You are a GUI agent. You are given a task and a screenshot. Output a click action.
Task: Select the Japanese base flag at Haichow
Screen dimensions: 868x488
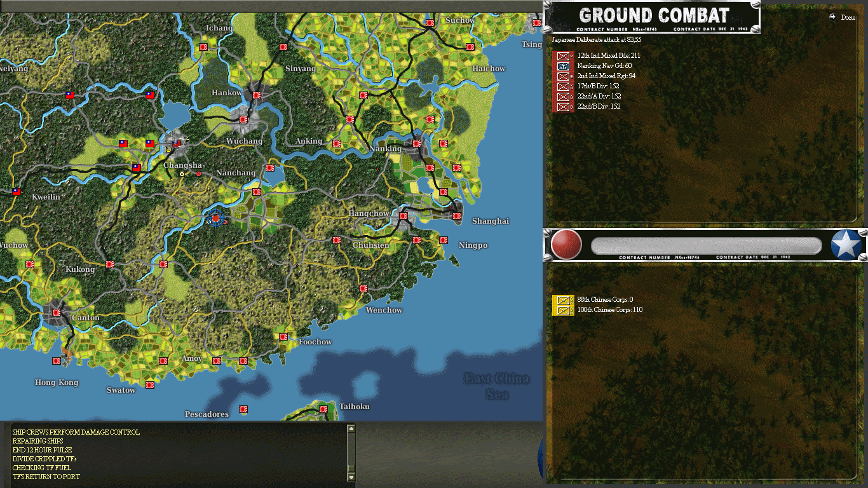[x=470, y=47]
